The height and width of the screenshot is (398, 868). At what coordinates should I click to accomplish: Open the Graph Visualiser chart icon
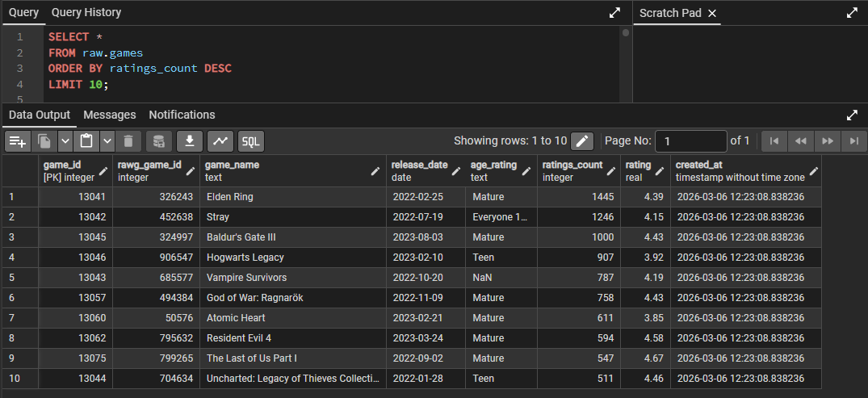tap(220, 141)
